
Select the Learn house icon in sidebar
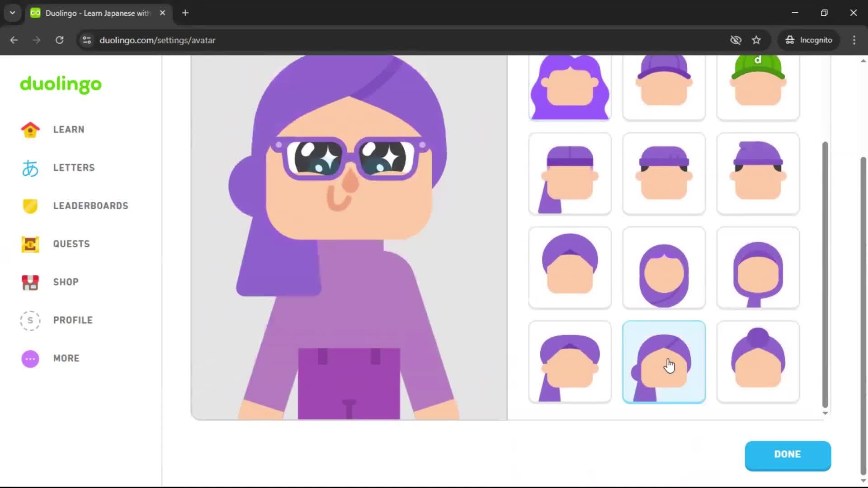(30, 129)
